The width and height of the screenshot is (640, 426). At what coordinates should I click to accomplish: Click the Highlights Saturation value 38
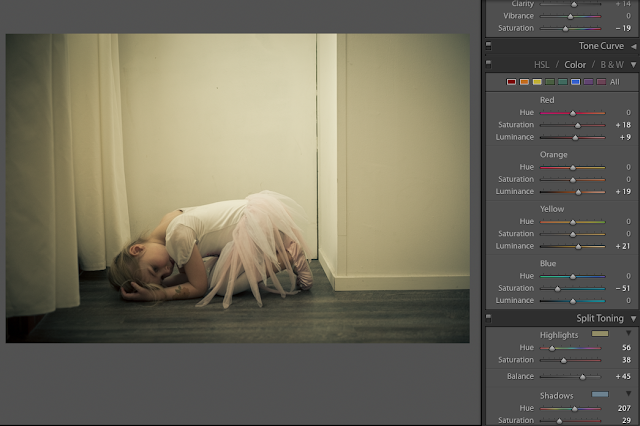[627, 360]
